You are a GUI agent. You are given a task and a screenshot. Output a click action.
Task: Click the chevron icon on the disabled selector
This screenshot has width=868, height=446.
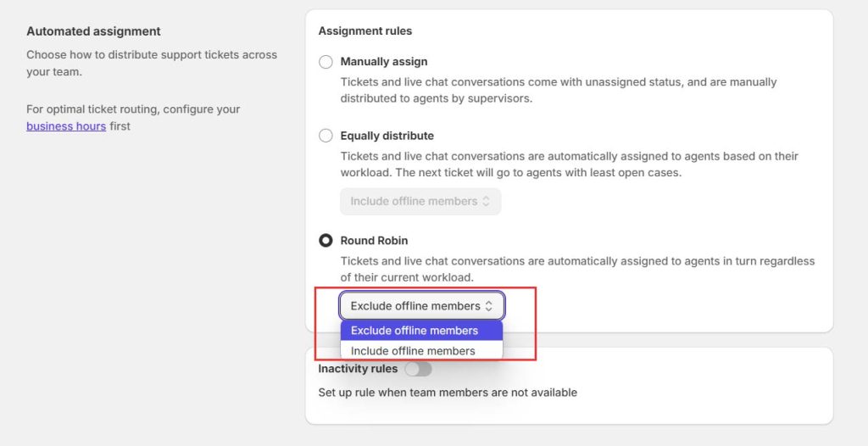point(486,201)
